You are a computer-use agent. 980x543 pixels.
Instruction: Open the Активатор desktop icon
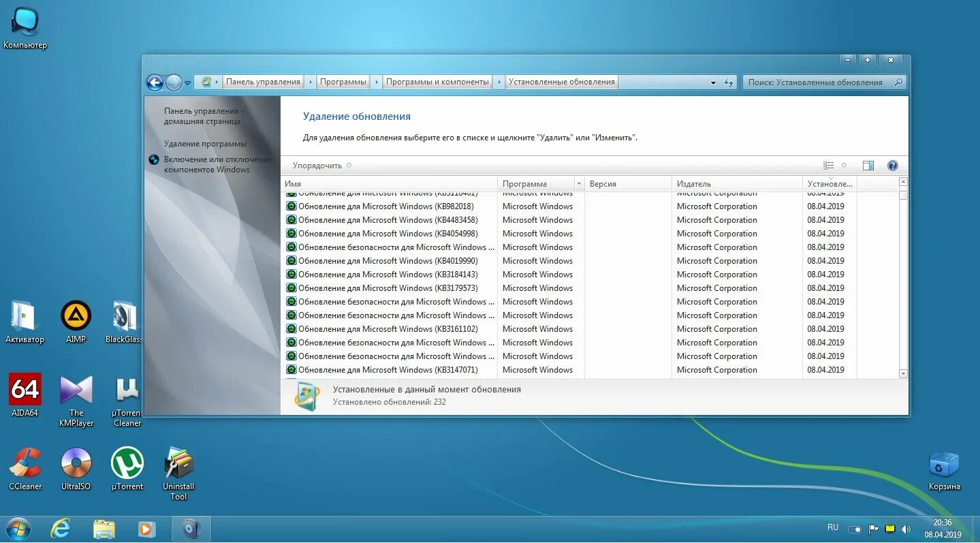[x=25, y=322]
